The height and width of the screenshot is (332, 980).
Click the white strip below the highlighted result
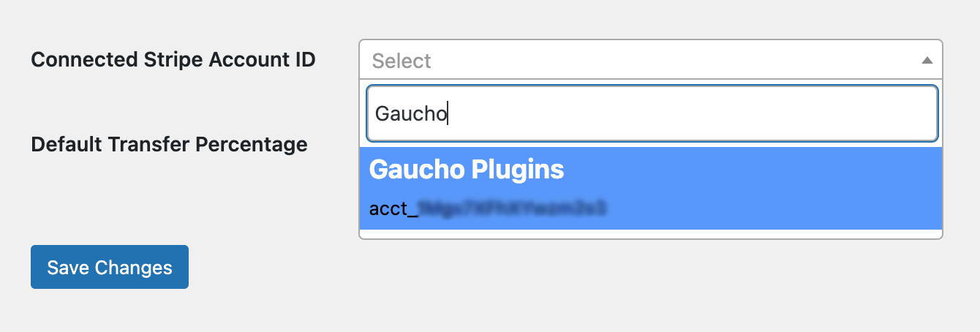(x=650, y=234)
